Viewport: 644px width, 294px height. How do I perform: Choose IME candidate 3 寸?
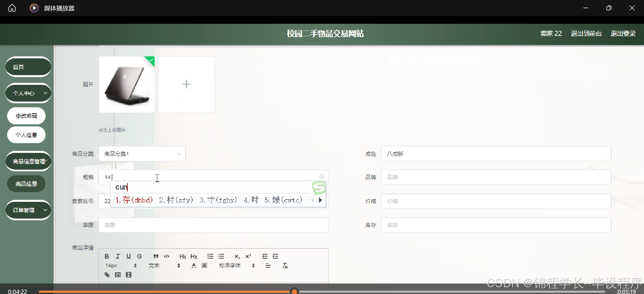click(218, 200)
